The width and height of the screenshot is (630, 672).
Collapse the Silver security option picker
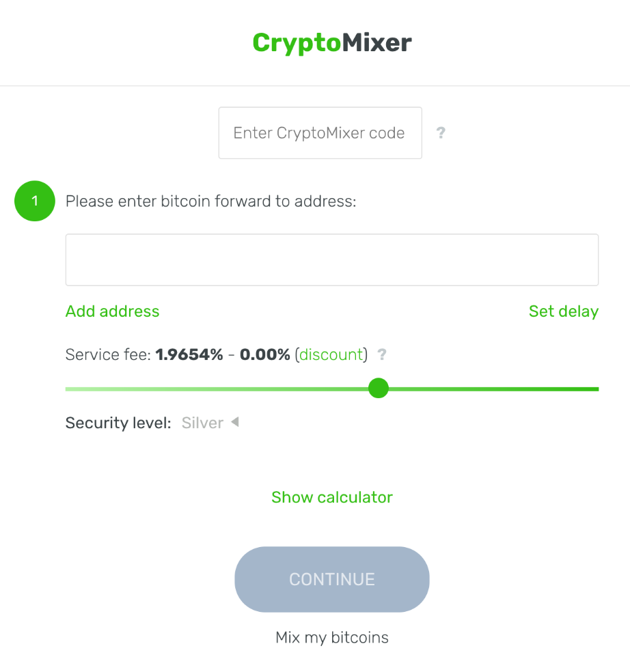[x=234, y=422]
